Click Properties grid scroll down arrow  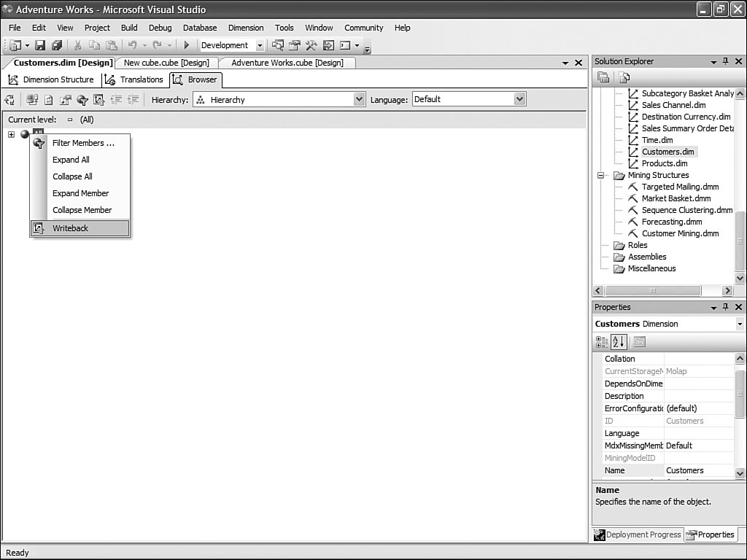740,472
